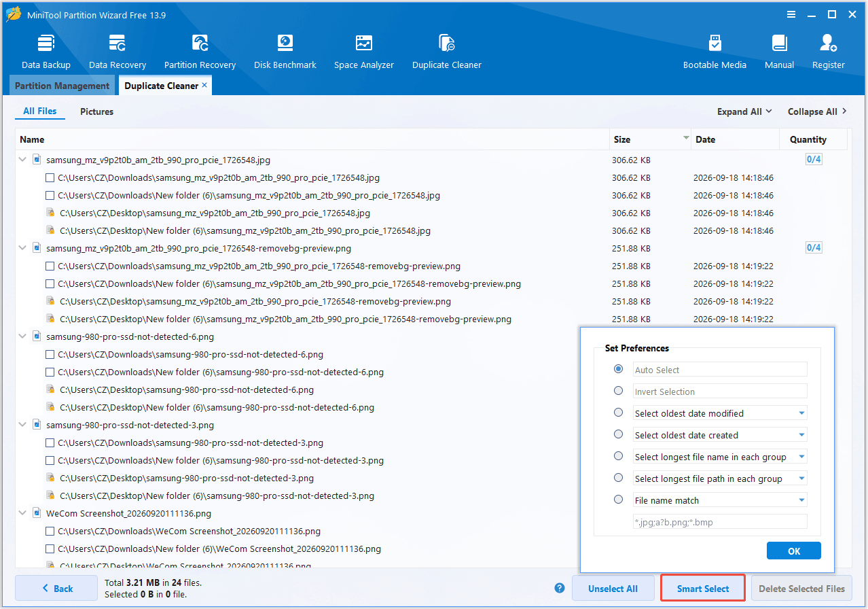Click file icon of removebg-preview.png group

(37, 248)
